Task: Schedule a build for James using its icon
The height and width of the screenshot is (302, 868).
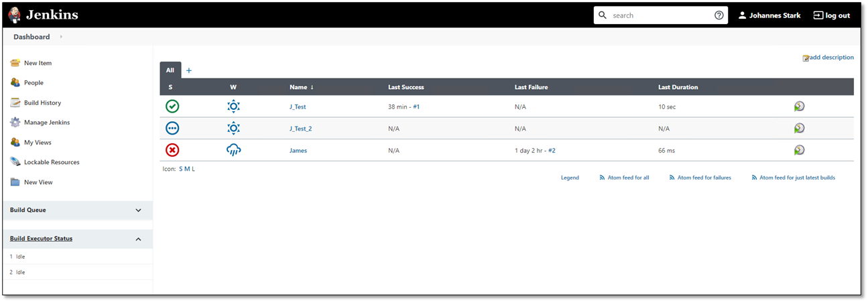Action: tap(799, 150)
